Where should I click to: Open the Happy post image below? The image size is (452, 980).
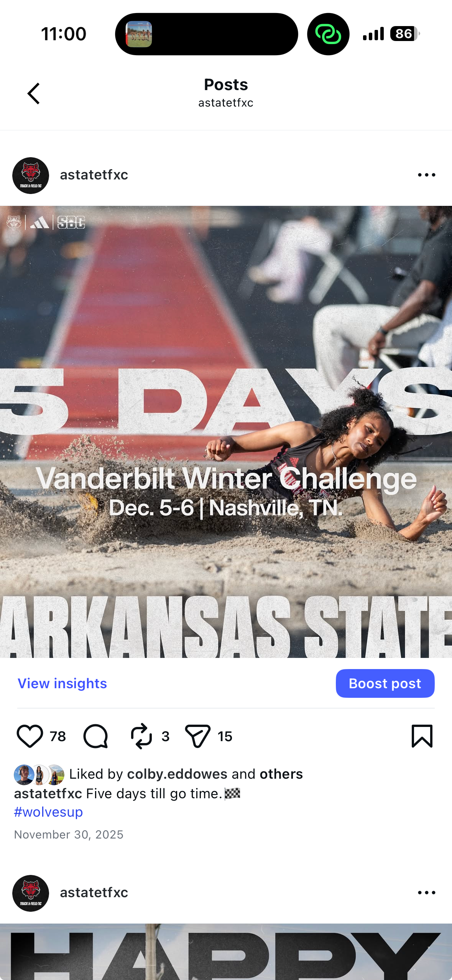pyautogui.click(x=226, y=952)
